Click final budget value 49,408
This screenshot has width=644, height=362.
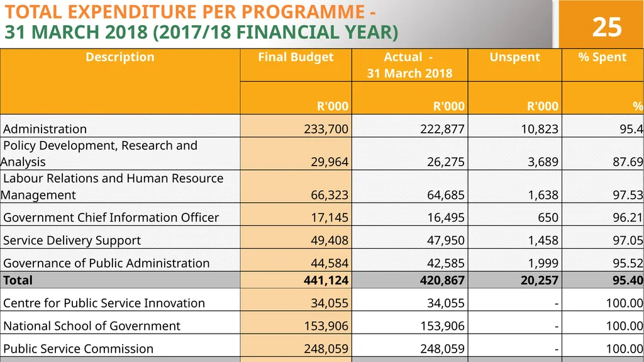pos(330,240)
